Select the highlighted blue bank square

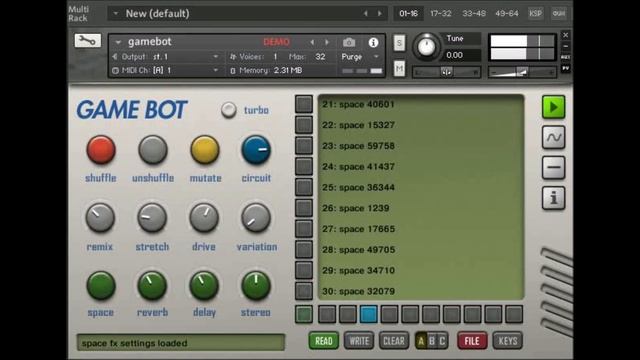369,314
